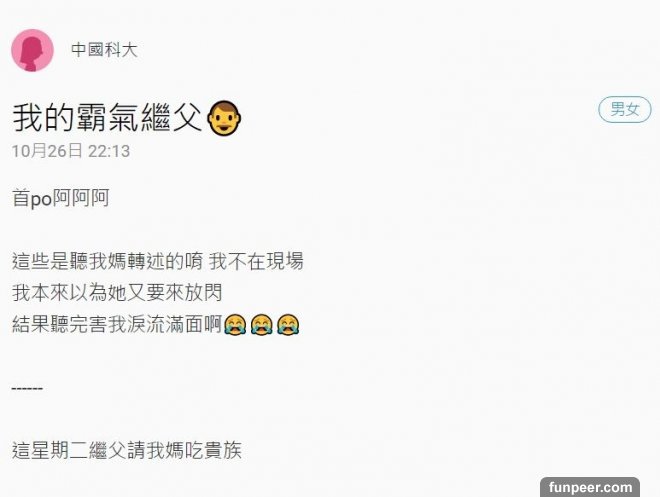Click the first crying-laughing emoji
The height and width of the screenshot is (497, 660).
pos(235,324)
